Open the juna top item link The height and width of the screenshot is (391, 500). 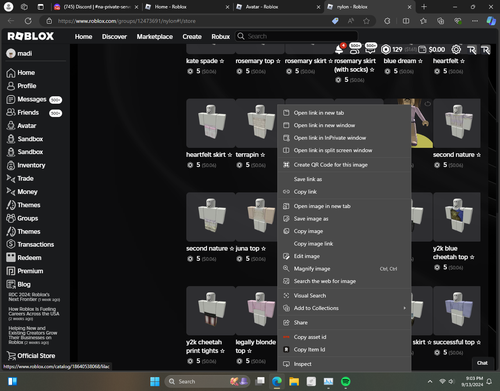point(250,248)
